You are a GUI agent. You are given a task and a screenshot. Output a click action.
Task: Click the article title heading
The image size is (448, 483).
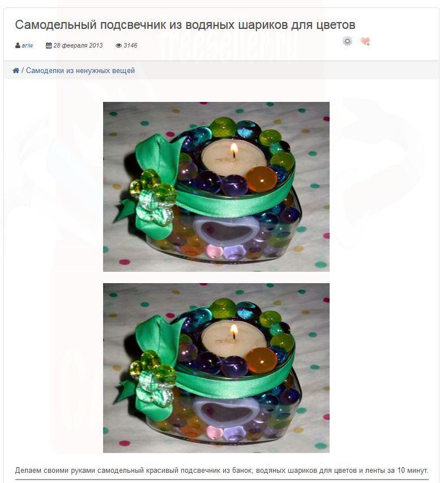185,25
